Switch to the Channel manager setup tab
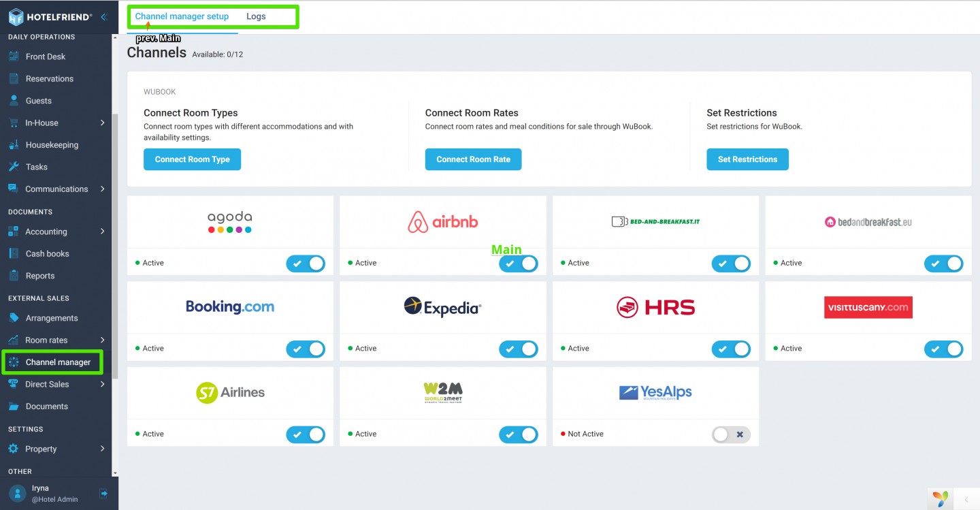Image resolution: width=980 pixels, height=510 pixels. click(182, 16)
